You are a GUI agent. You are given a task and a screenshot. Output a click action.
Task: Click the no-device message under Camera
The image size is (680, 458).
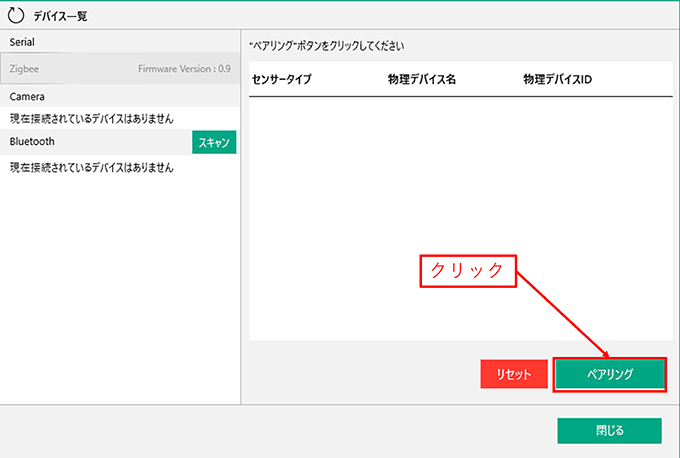click(x=92, y=118)
